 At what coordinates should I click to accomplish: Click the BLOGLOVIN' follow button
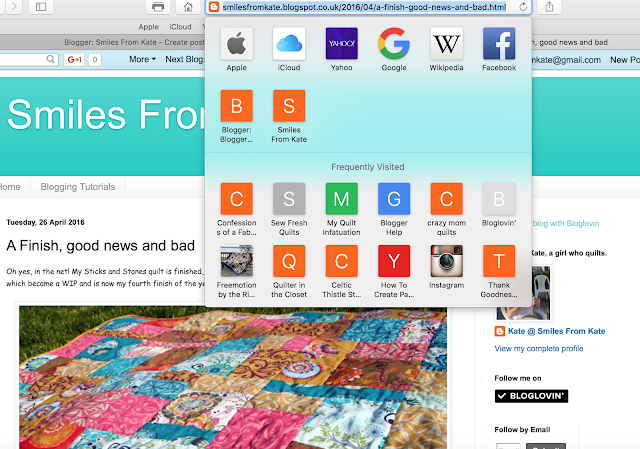(531, 396)
